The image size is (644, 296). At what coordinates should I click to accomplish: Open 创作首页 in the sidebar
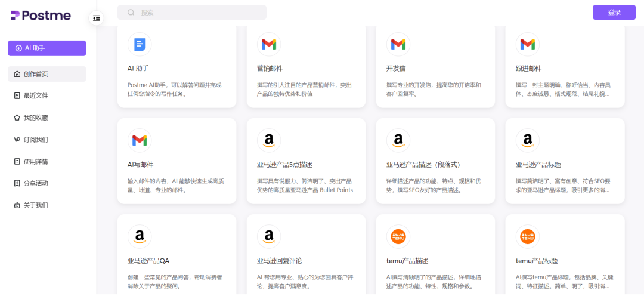pyautogui.click(x=47, y=74)
